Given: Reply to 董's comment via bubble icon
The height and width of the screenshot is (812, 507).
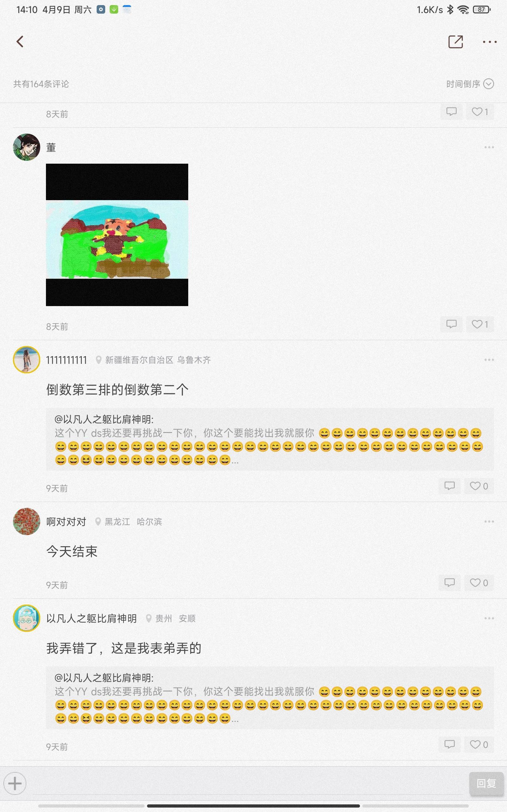Looking at the screenshot, I should (451, 324).
